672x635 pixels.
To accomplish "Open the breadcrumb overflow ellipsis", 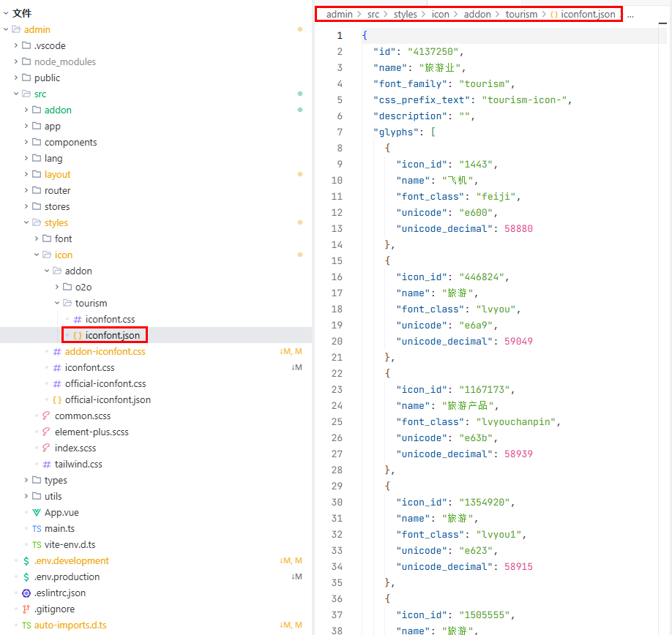I will coord(630,14).
